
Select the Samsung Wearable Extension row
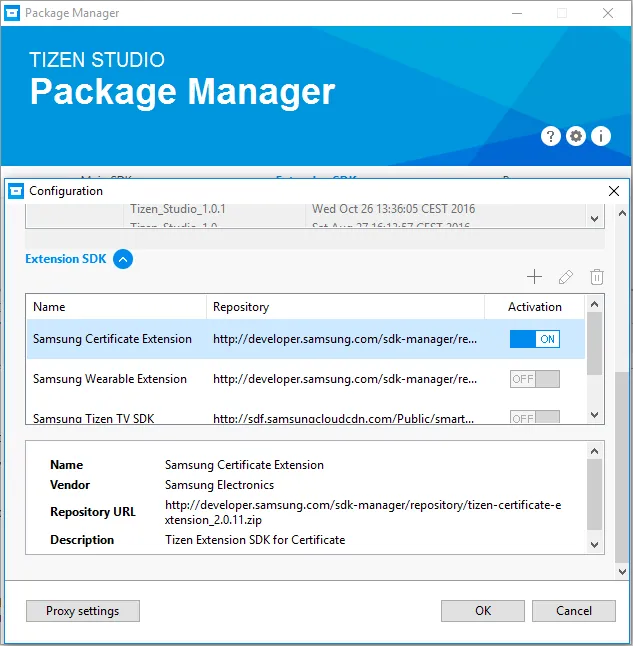(x=306, y=379)
